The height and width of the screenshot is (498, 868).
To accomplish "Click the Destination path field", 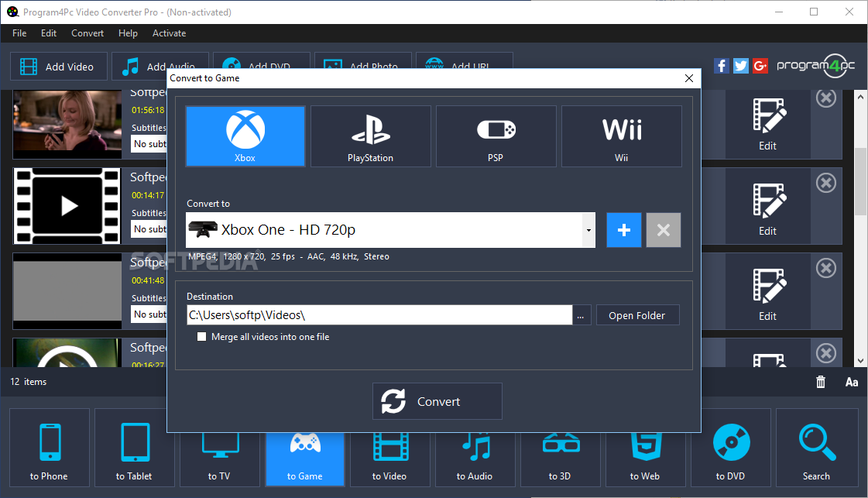I will point(379,315).
